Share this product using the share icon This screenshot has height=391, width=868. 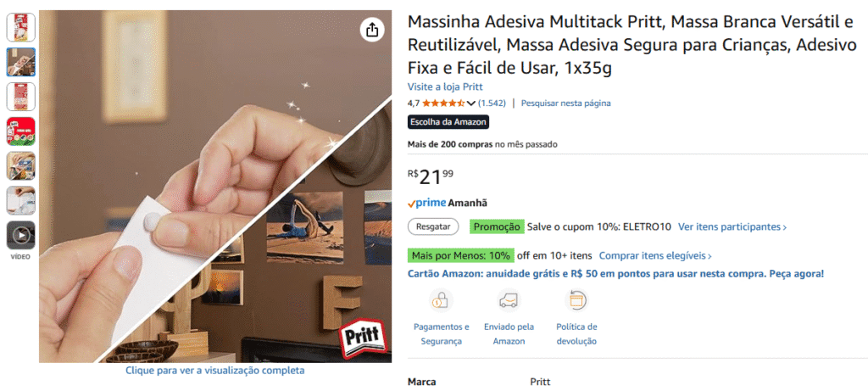373,30
